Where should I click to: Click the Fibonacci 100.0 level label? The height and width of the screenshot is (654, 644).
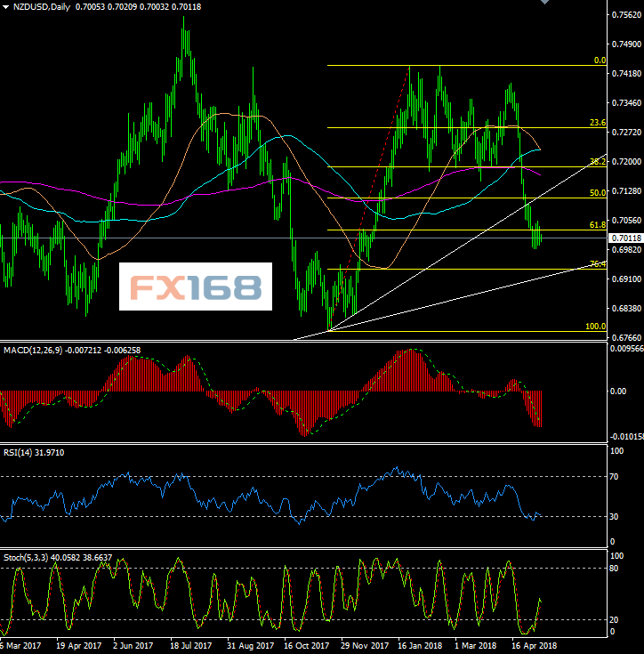[595, 327]
